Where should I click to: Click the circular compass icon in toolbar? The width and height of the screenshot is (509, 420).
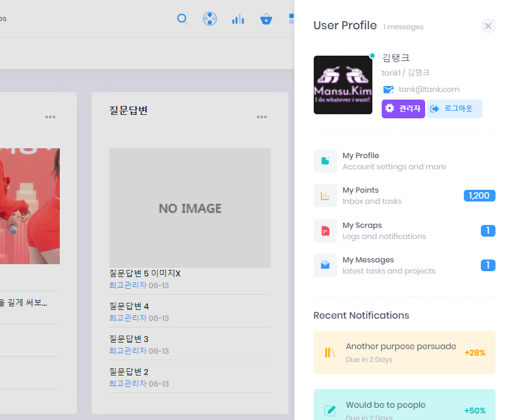pyautogui.click(x=210, y=19)
